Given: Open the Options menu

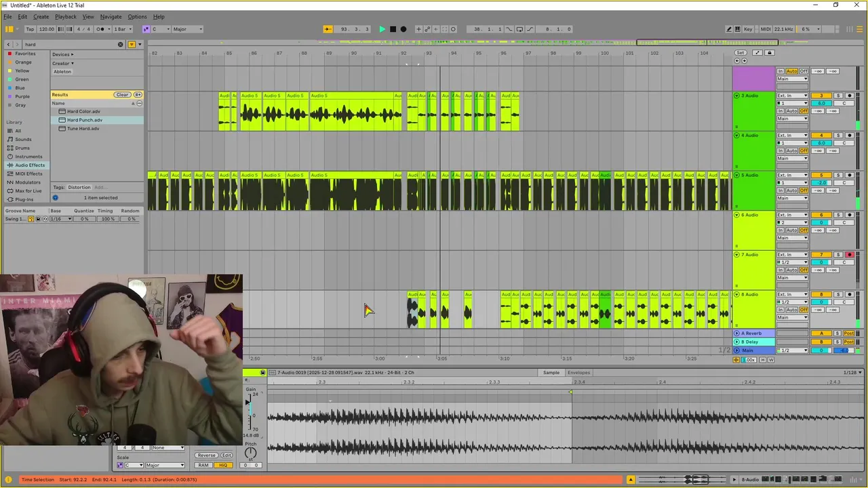Looking at the screenshot, I should click(137, 16).
